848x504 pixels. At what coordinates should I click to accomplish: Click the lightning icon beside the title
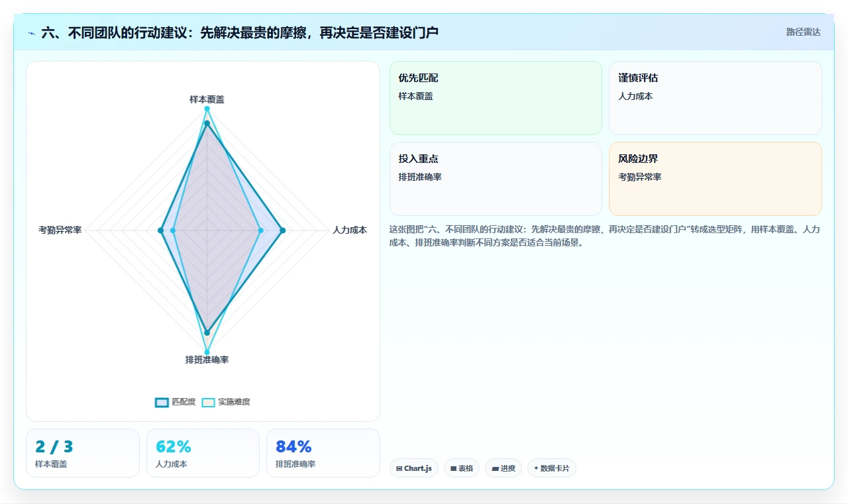pos(32,32)
